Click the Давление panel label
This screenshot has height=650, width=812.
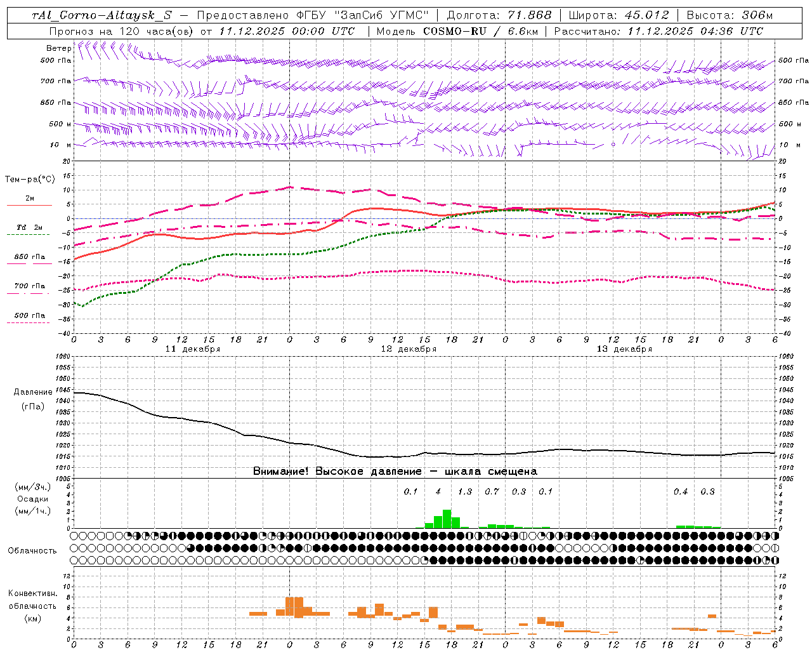pyautogui.click(x=33, y=392)
